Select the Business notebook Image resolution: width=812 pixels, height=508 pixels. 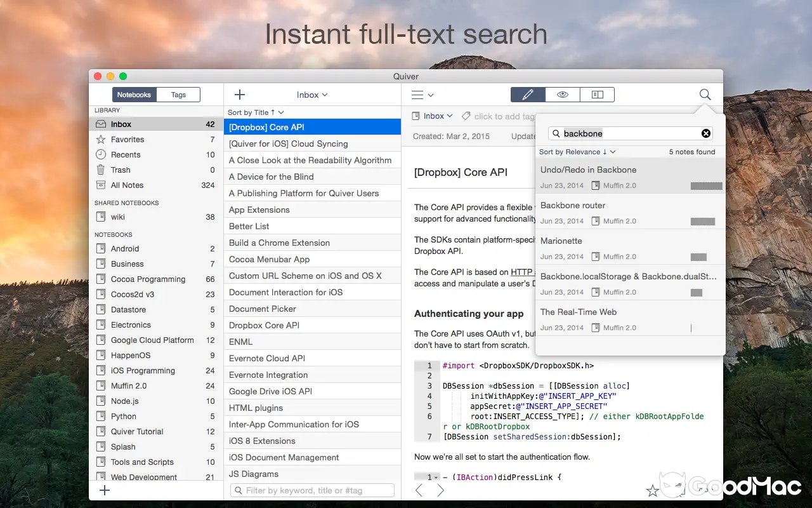click(156, 264)
